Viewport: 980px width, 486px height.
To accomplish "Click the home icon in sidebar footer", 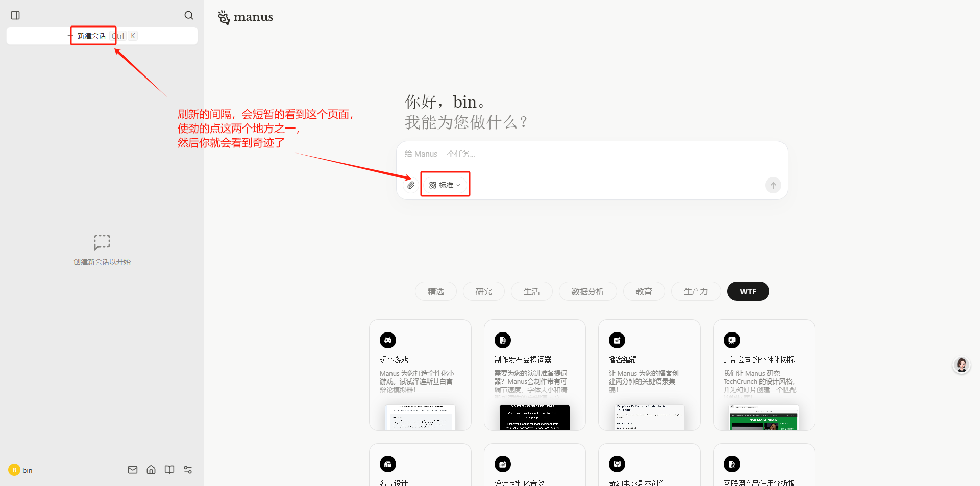I will click(151, 470).
